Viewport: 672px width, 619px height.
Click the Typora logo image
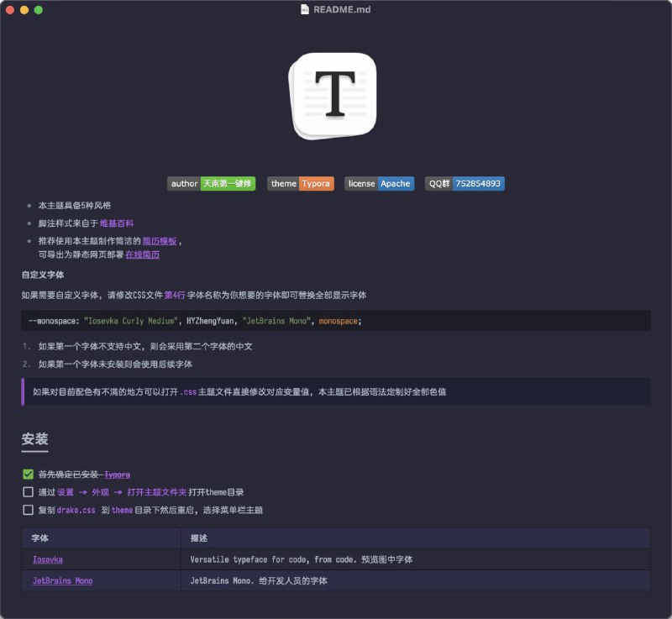coord(333,96)
